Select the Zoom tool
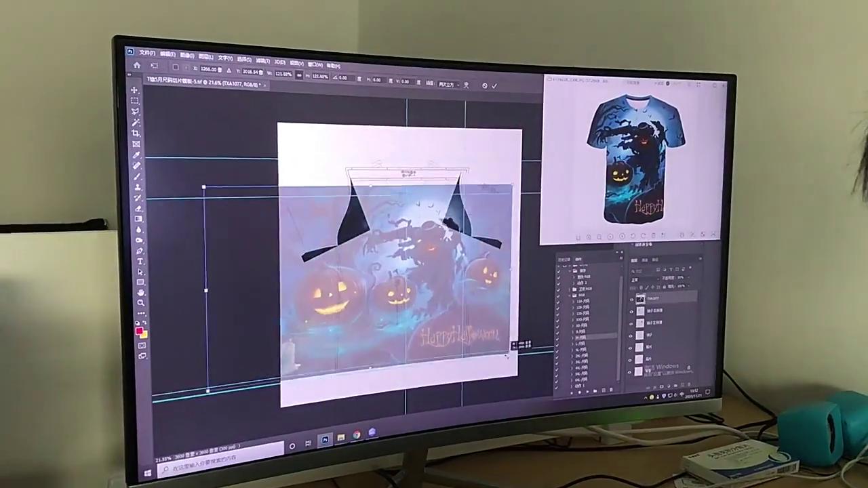 coord(141,303)
